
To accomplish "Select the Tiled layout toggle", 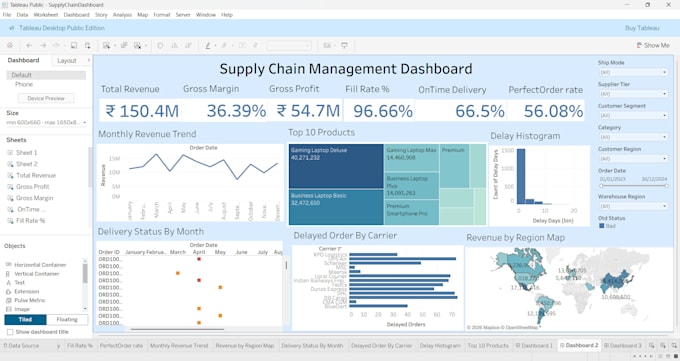I will [x=25, y=319].
